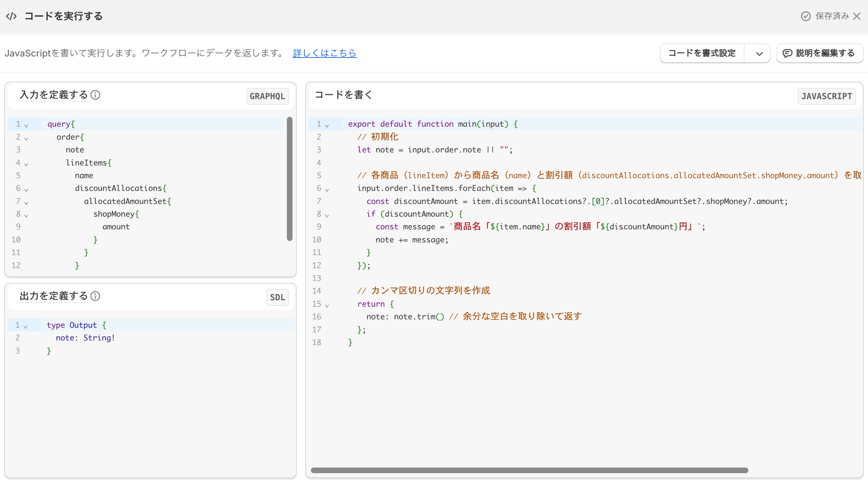Image resolution: width=868 pixels, height=482 pixels.
Task: Click the コードを書式設定 button
Action: [x=702, y=53]
